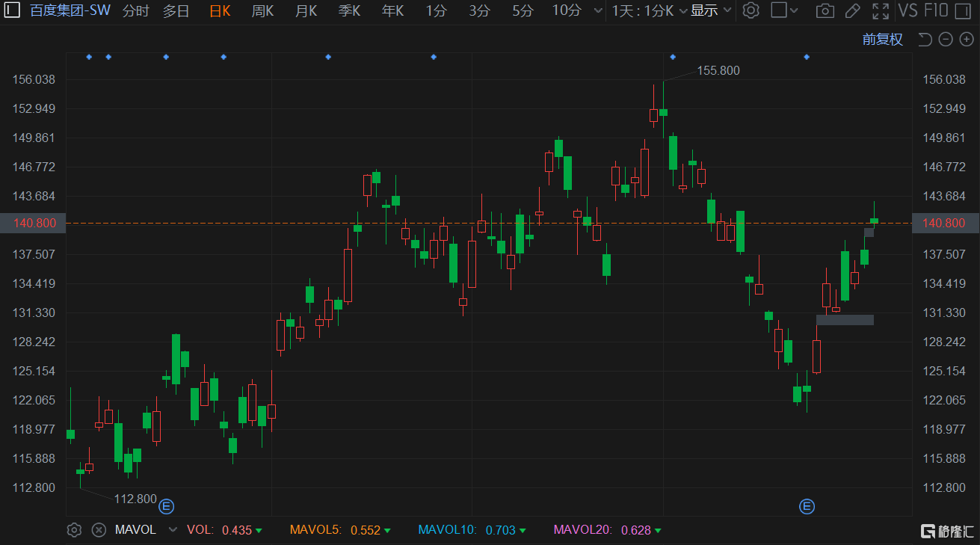
Task: Remove the MAVOL indicator panel
Action: point(99,530)
